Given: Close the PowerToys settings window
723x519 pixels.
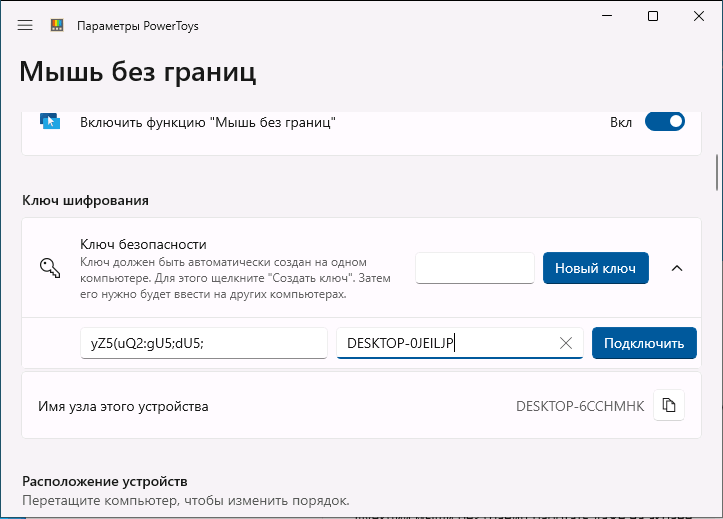Looking at the screenshot, I should click(699, 16).
